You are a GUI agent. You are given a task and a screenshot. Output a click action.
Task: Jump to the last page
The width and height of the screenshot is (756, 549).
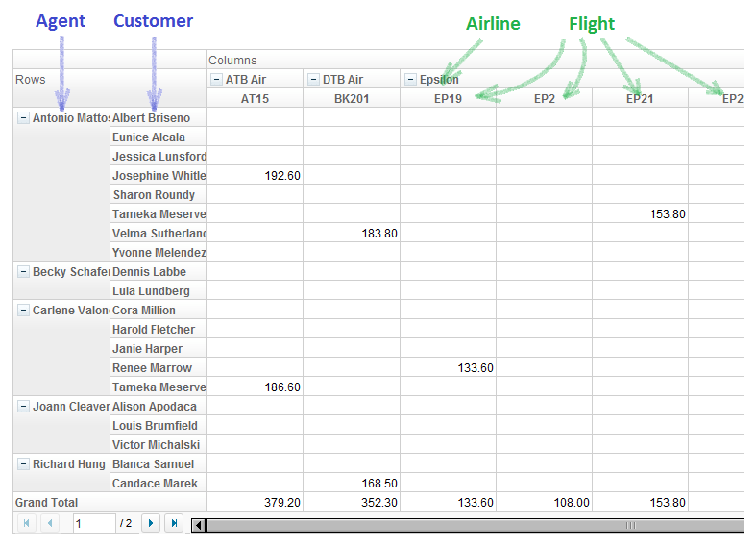(174, 523)
